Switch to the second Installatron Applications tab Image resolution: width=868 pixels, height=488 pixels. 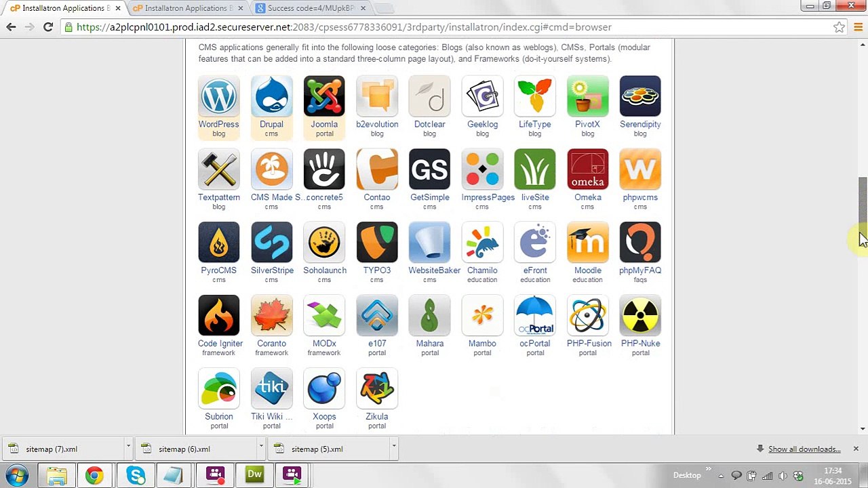(185, 8)
